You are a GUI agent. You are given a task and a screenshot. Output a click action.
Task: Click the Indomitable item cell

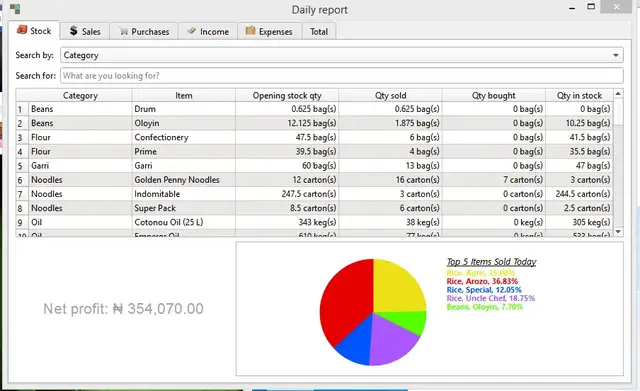coord(183,194)
